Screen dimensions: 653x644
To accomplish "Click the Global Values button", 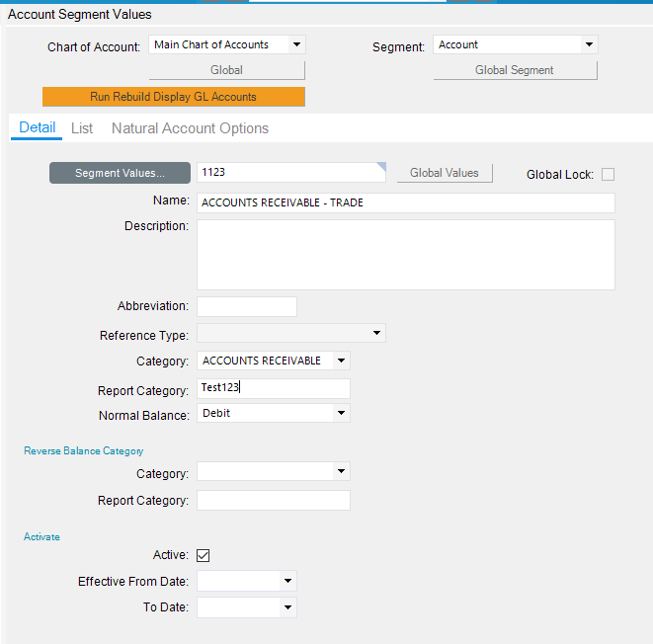I will click(445, 173).
